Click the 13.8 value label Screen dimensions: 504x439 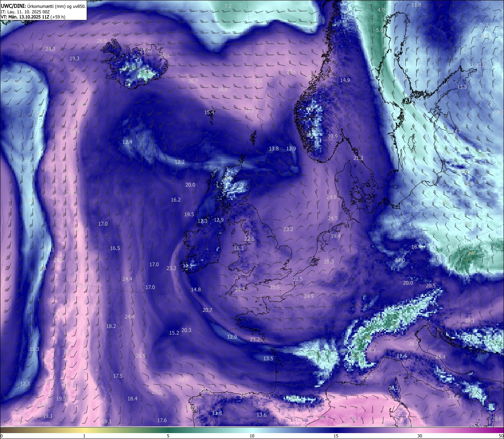coord(274,148)
